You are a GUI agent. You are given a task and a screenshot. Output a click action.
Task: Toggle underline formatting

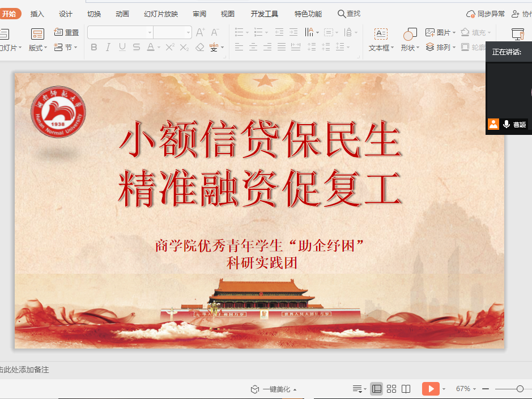[122, 47]
